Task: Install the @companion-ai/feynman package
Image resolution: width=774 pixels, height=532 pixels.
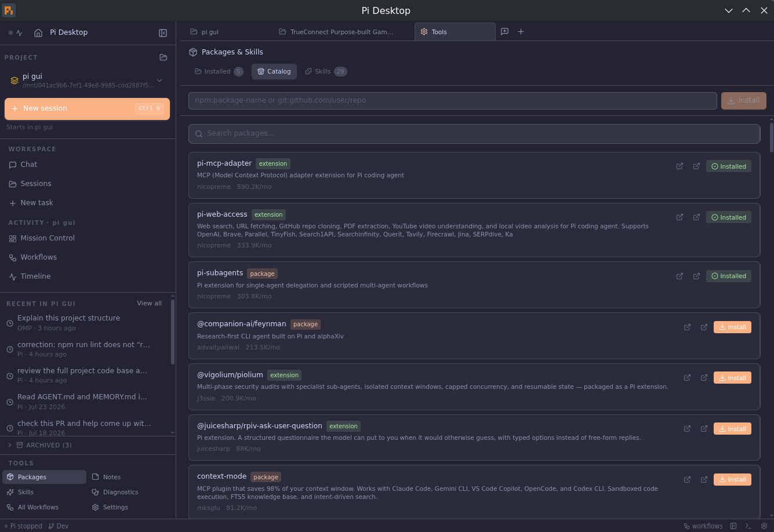Action: click(x=732, y=327)
